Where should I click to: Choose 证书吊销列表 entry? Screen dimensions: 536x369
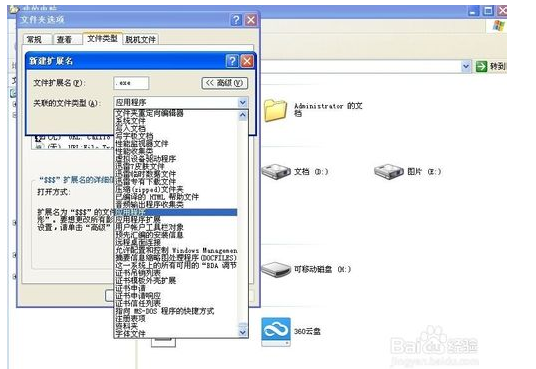(176, 273)
